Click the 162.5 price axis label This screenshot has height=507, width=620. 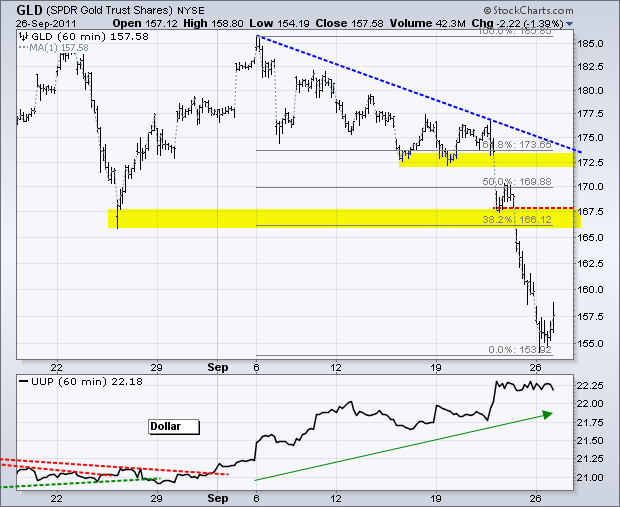590,263
